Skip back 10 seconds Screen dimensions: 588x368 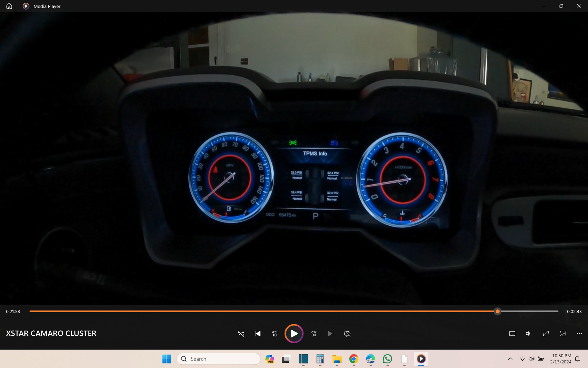click(274, 333)
